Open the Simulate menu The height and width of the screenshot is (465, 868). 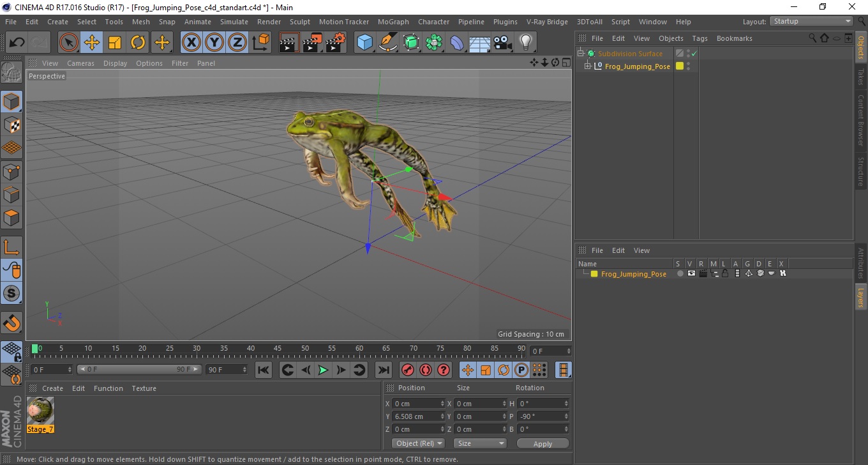[234, 22]
